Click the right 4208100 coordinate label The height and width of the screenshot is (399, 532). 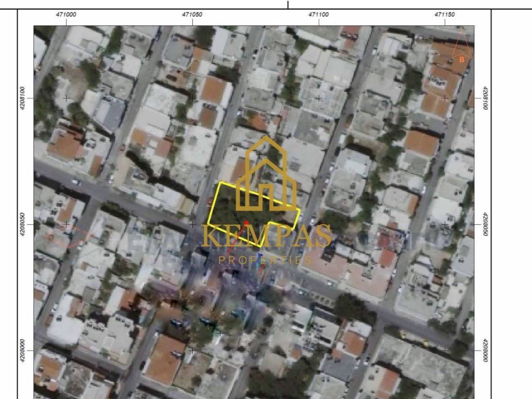tap(485, 98)
